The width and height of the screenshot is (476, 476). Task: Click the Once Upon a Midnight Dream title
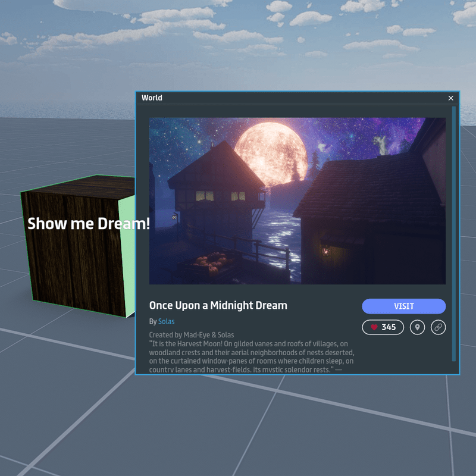pyautogui.click(x=218, y=305)
